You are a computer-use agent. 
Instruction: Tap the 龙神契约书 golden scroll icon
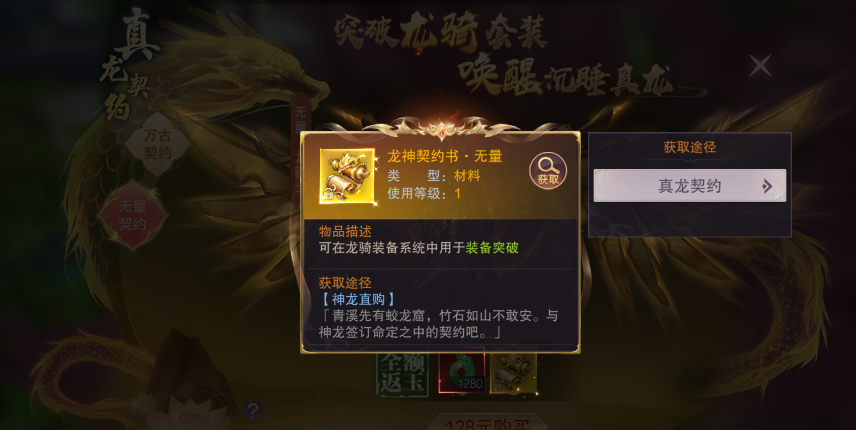(x=347, y=176)
